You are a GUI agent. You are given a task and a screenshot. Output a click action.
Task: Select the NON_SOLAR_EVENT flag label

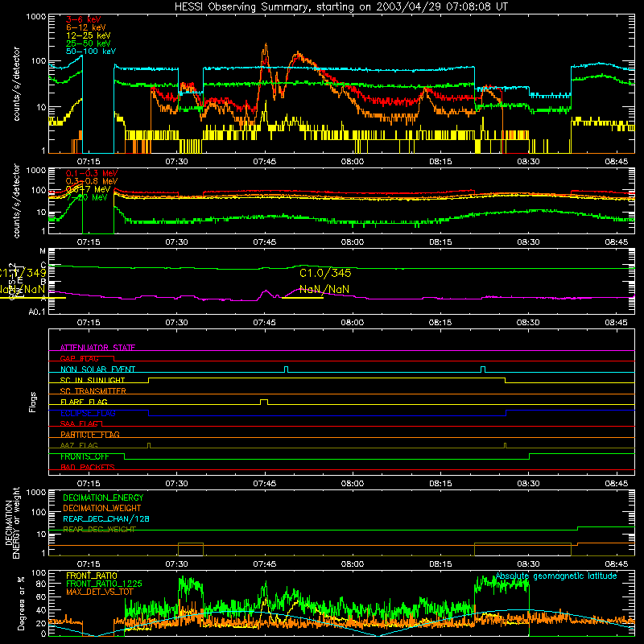97,369
